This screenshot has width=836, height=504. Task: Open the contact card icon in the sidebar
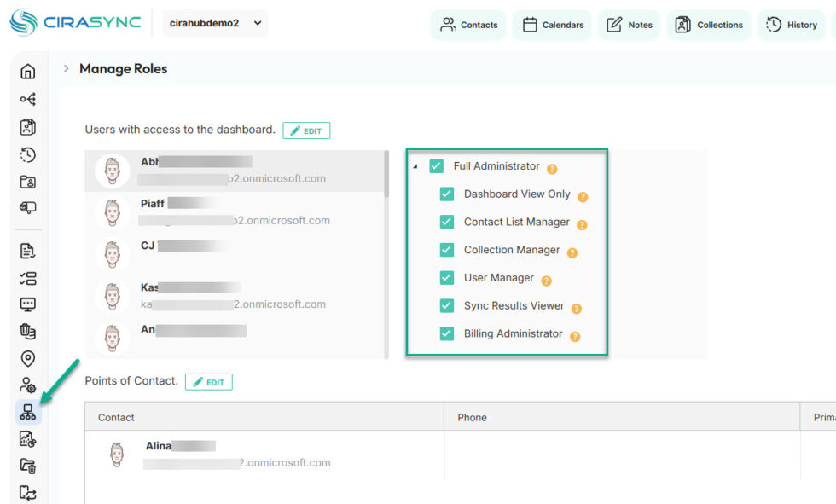[26, 127]
